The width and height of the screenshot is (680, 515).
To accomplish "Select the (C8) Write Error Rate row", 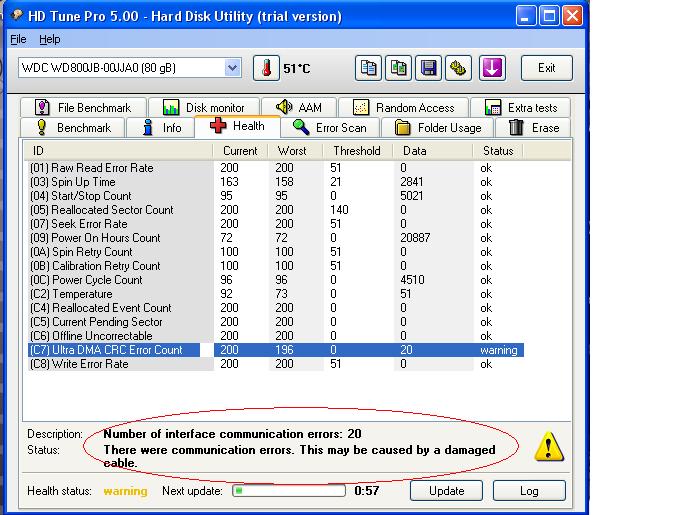I will click(276, 364).
